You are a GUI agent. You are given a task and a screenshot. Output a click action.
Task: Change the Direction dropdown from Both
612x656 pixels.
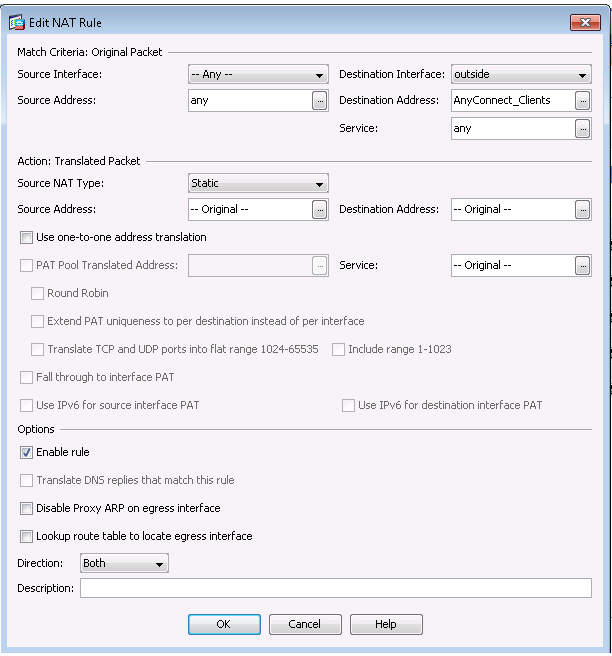[x=124, y=564]
